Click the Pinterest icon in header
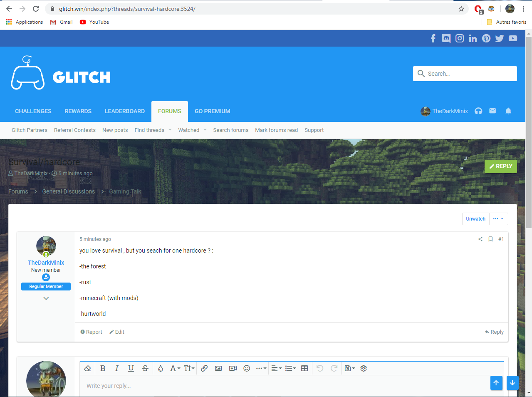Image resolution: width=532 pixels, height=397 pixels. pos(486,38)
